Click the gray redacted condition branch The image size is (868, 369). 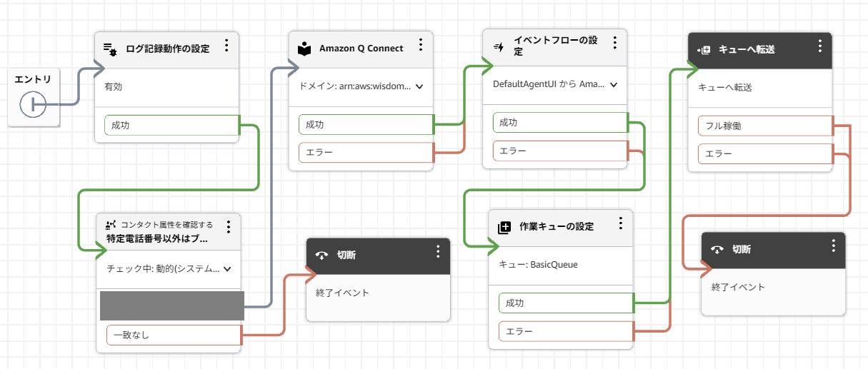[171, 305]
